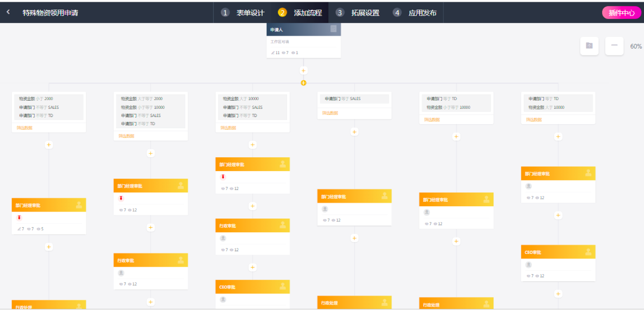Click the folder upload icon near zoom controls
Image resolution: width=644 pixels, height=311 pixels.
pos(589,46)
